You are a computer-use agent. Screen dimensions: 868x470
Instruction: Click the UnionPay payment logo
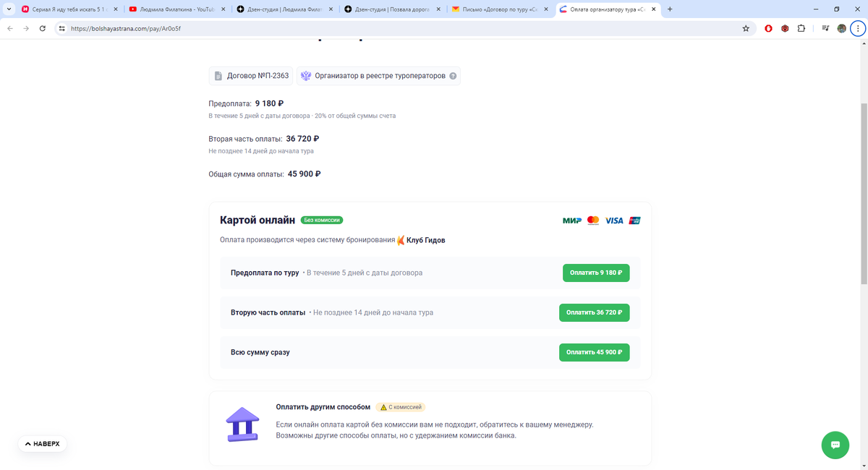point(634,221)
